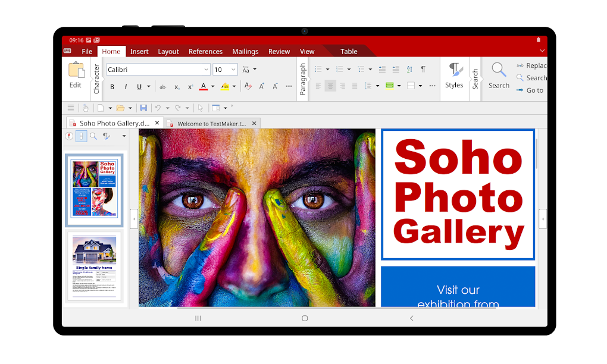This screenshot has height=364, width=607.
Task: Show paragraph formatting marks
Action: 423,69
